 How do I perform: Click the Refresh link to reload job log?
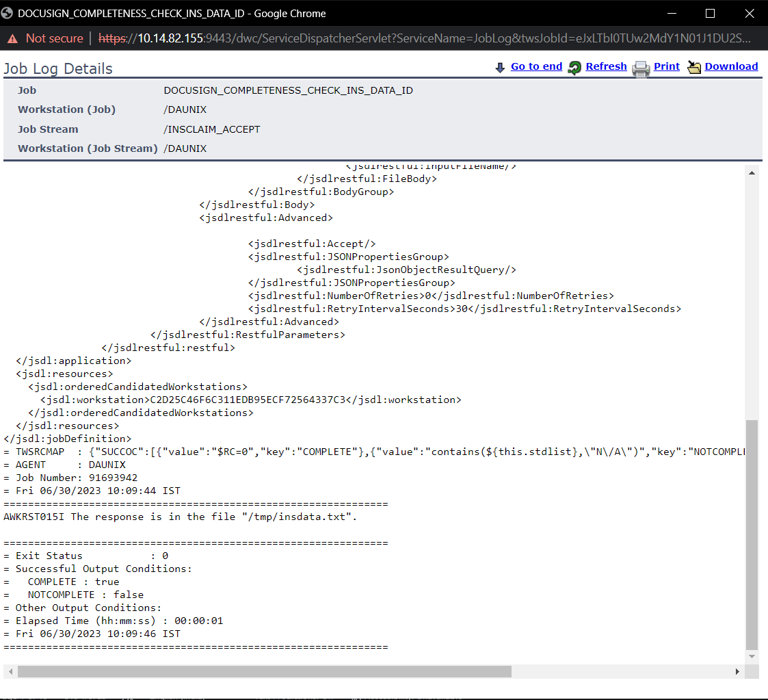click(x=606, y=66)
